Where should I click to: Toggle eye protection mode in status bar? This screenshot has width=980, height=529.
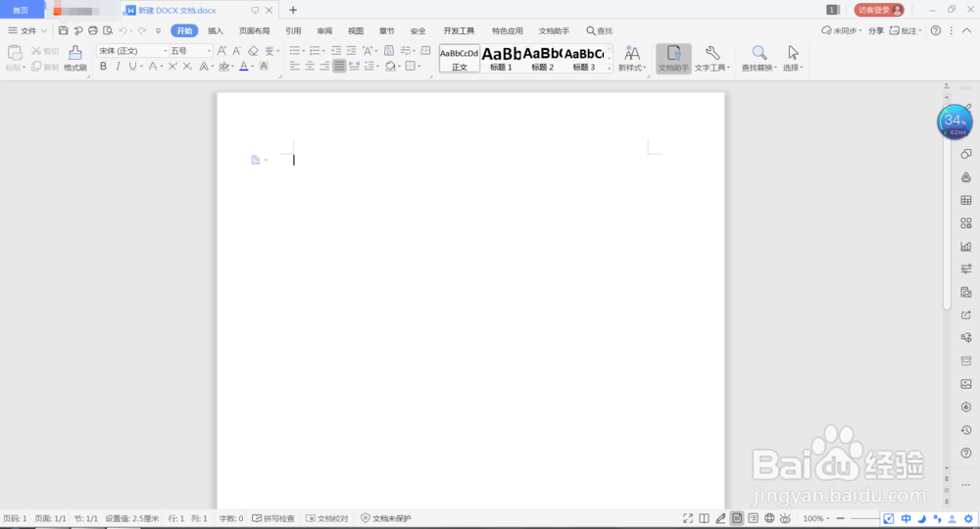(x=786, y=518)
